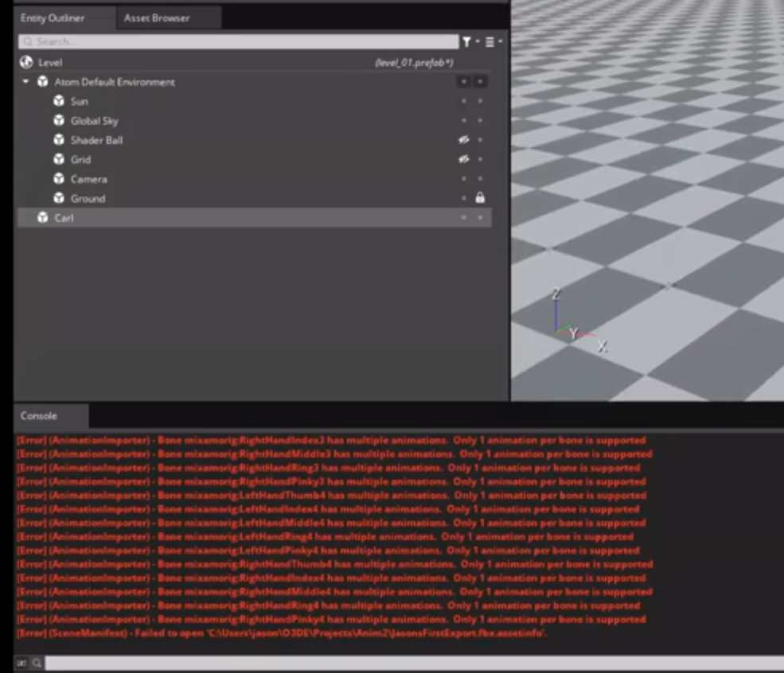Select the Carl entity
This screenshot has height=673, width=784.
pos(65,217)
